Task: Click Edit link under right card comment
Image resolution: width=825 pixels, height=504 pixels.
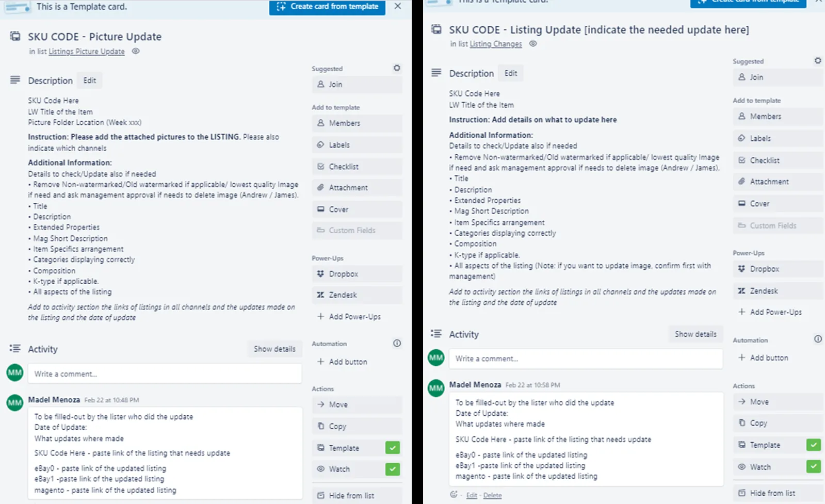Action: (x=472, y=495)
